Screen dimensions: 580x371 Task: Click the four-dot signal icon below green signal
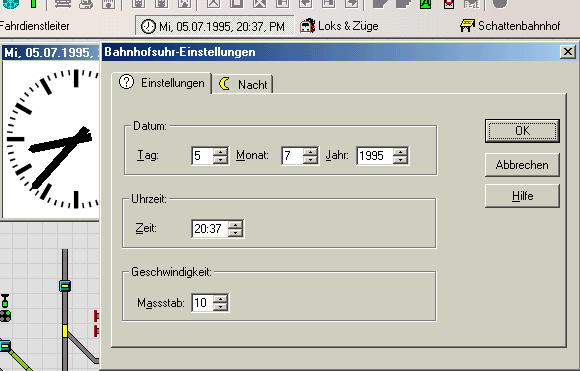[5, 316]
